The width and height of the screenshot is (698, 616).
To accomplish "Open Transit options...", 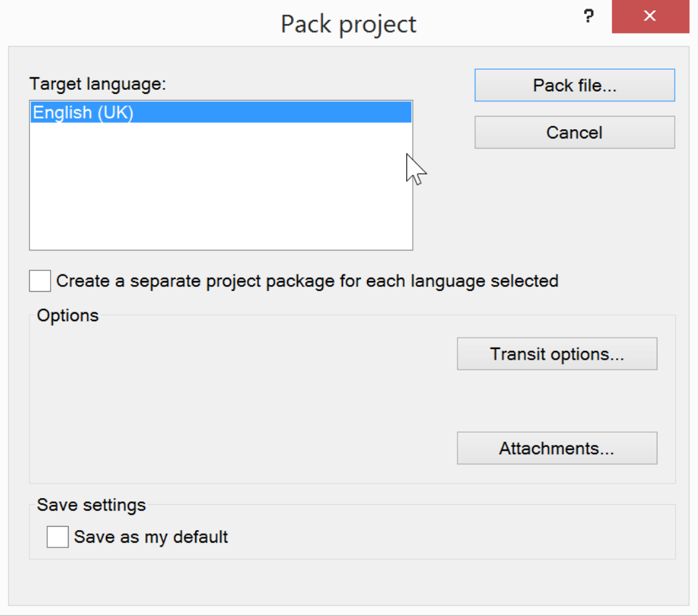I will click(x=557, y=354).
